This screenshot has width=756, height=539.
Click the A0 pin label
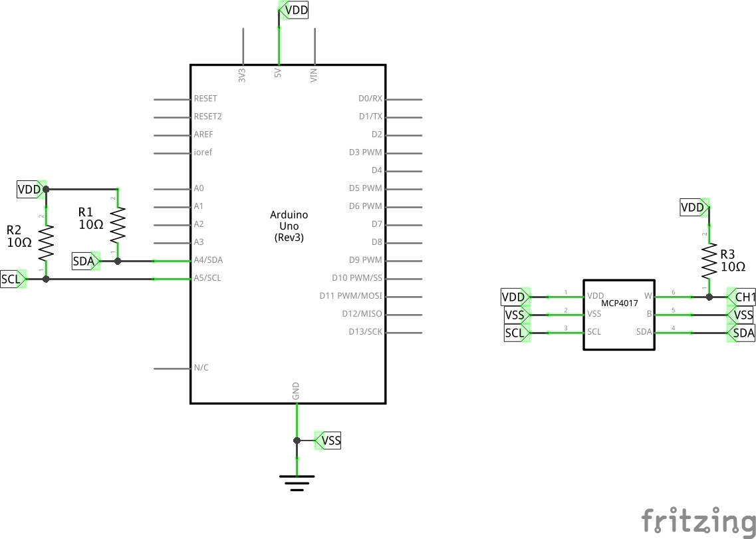tap(199, 188)
